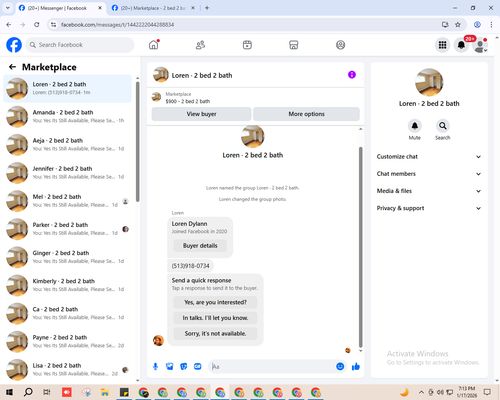This screenshot has width=500, height=400.
Task: Open the Amanda - 2 bed 2 bath conversation
Action: coord(67,116)
